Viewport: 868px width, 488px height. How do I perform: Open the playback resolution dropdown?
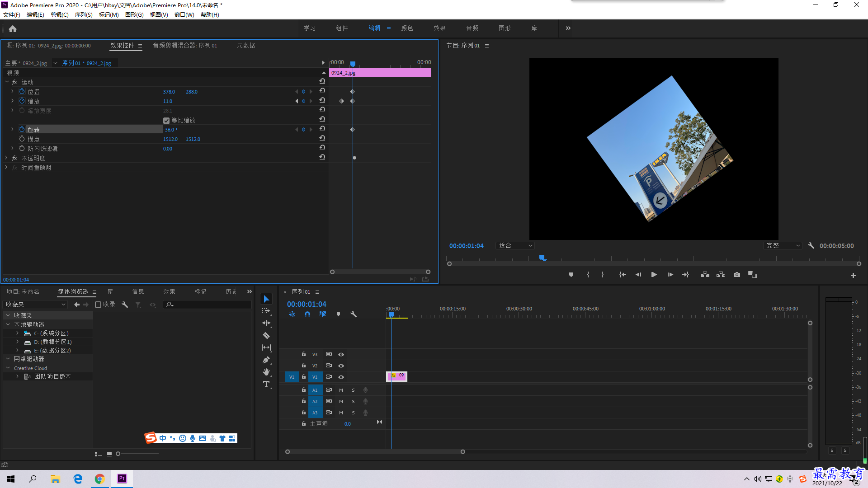point(783,246)
